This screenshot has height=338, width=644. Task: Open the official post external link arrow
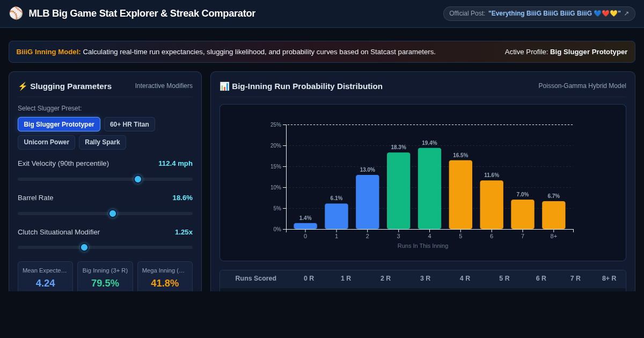[626, 13]
